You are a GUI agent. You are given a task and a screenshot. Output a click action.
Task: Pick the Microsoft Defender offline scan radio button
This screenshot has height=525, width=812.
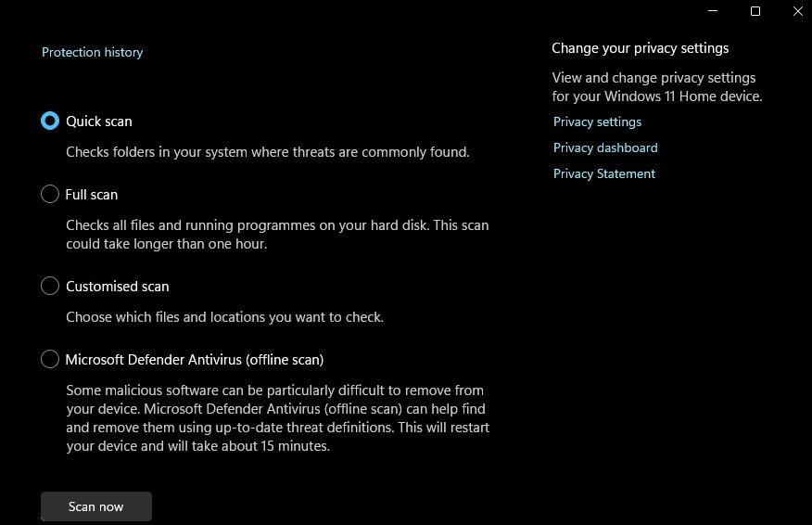click(50, 359)
